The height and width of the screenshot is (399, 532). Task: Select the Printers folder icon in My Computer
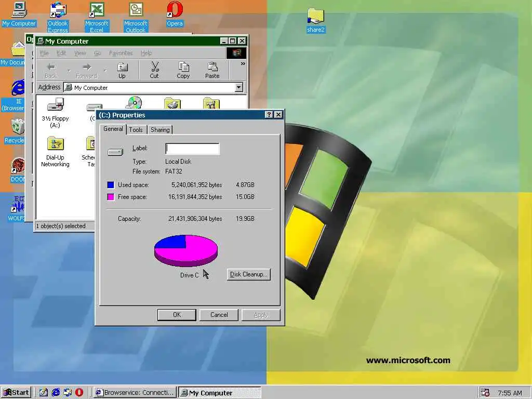pyautogui.click(x=172, y=103)
